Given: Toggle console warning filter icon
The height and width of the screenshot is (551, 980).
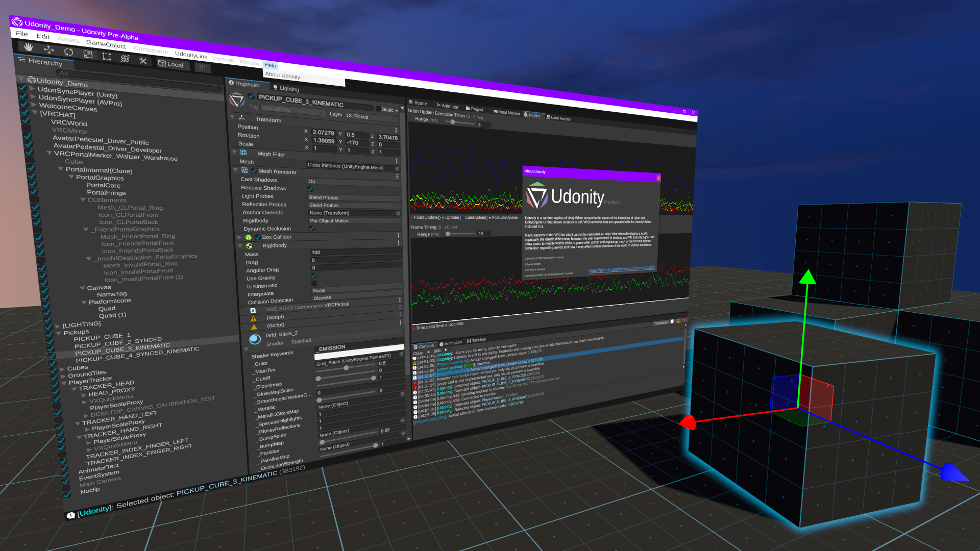Looking at the screenshot, I should pos(678,321).
